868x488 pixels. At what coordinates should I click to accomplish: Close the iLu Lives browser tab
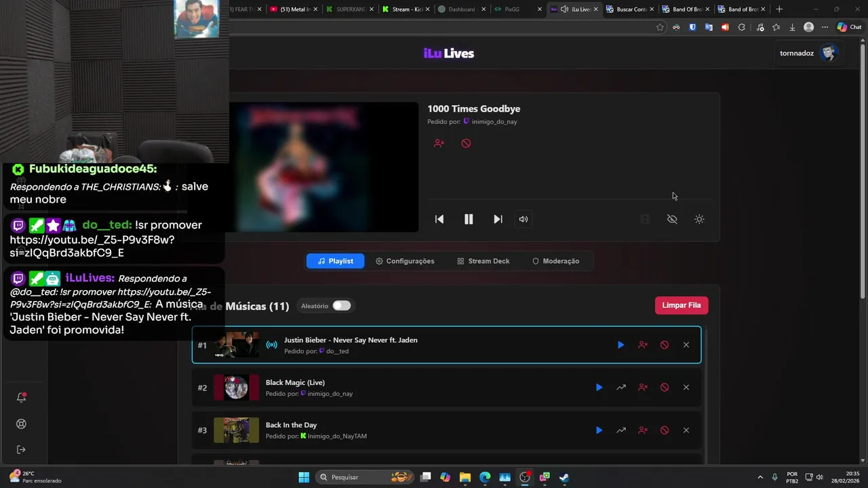pos(595,9)
